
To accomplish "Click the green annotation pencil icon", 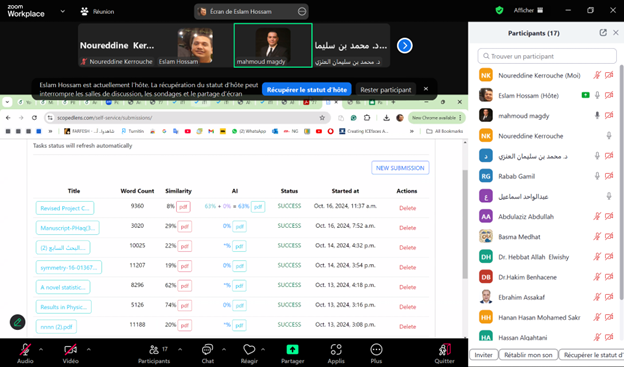I will tap(18, 322).
